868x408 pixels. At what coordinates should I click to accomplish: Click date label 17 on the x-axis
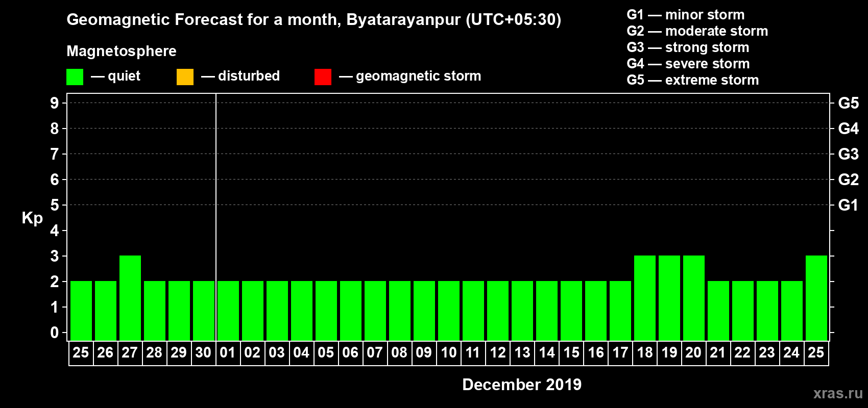point(620,352)
